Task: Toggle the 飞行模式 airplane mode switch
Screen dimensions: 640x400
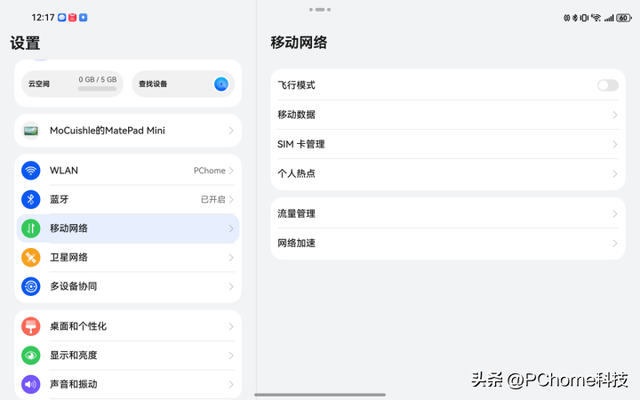Action: click(x=607, y=86)
